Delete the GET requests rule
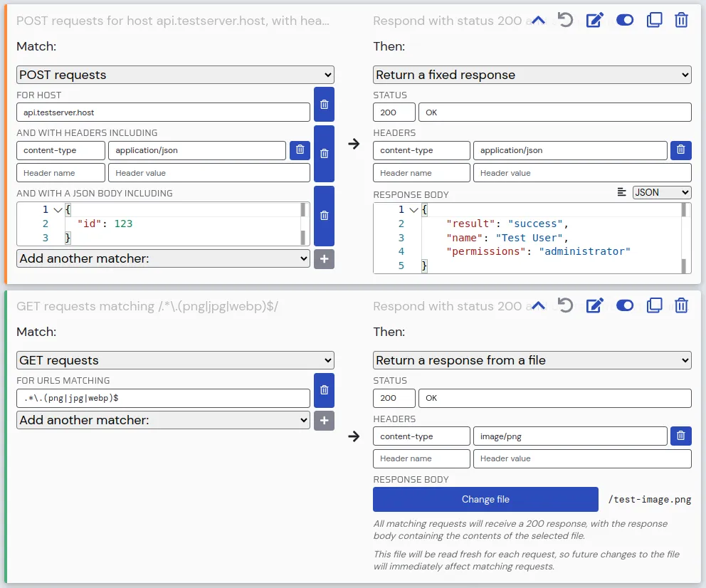The image size is (706, 588). [681, 305]
